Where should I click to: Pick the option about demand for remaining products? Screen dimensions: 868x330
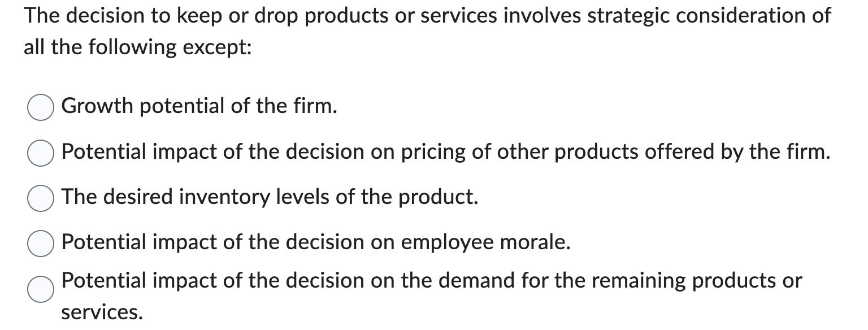(40, 290)
